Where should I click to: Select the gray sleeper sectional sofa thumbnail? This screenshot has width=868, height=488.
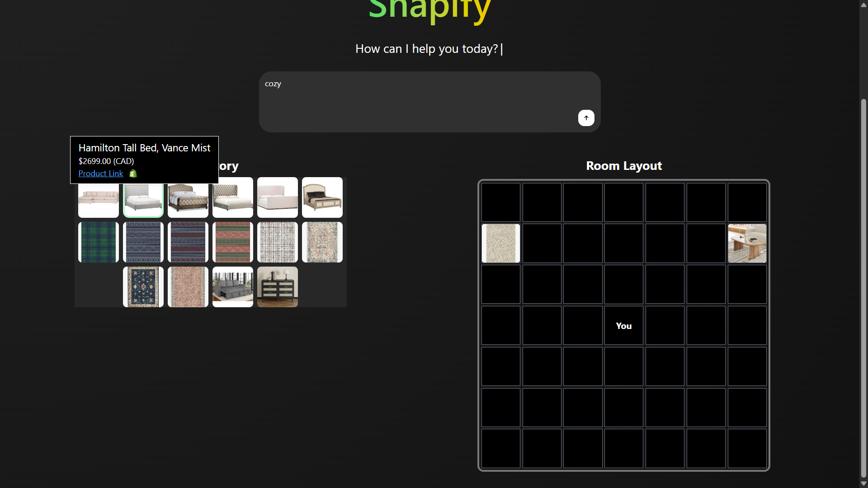click(233, 287)
